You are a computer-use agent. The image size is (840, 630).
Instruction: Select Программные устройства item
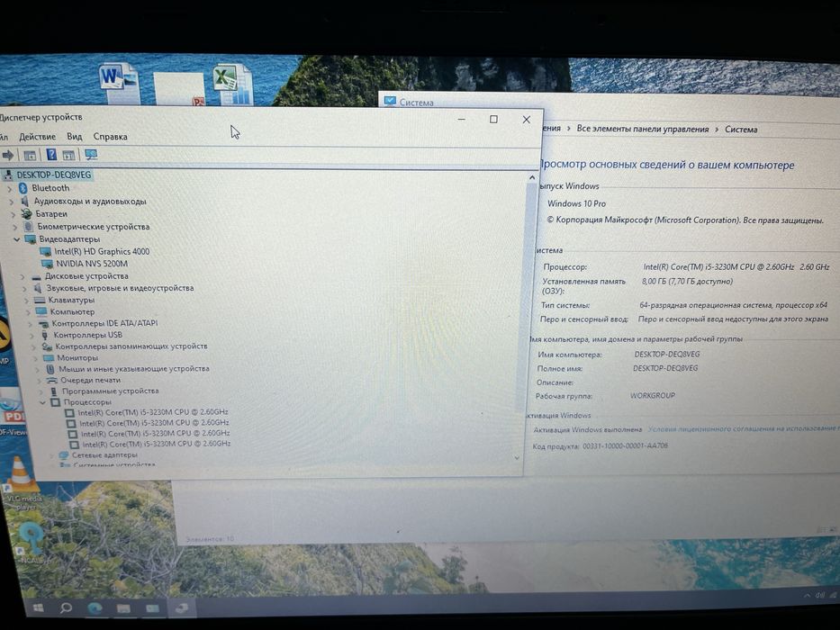point(111,391)
